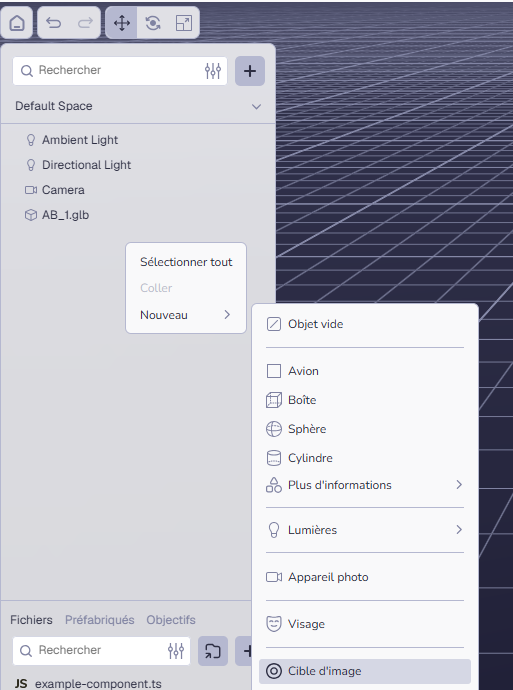Screen dimensions: 513x690
Task: Select the scale tool icon
Action: coord(184,22)
